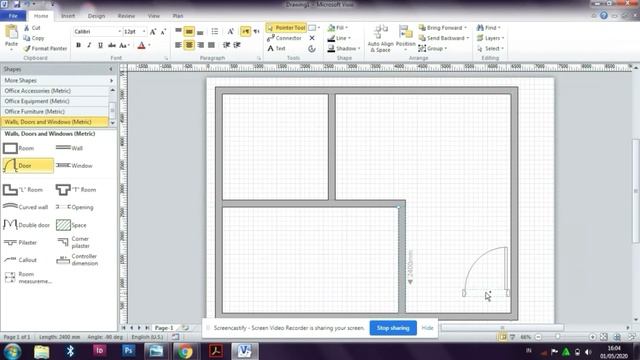Toggle Underline formatting
The width and height of the screenshot is (640, 360).
coord(100,45)
